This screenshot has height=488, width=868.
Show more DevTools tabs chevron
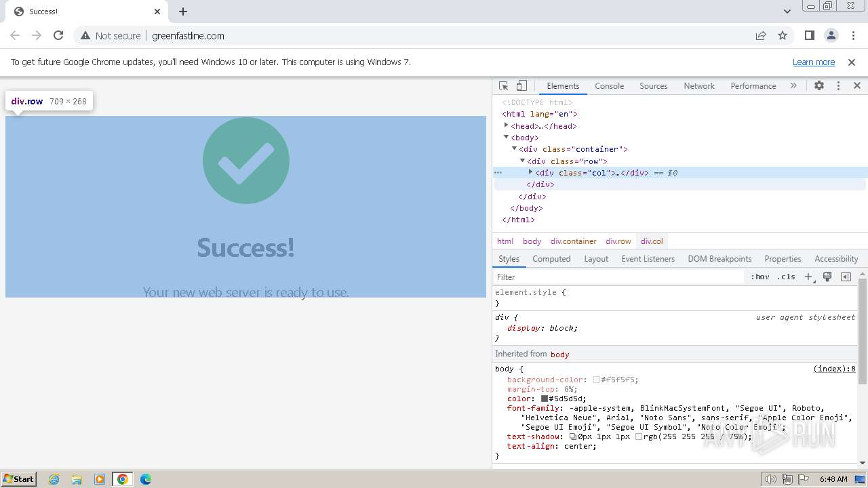click(x=793, y=86)
